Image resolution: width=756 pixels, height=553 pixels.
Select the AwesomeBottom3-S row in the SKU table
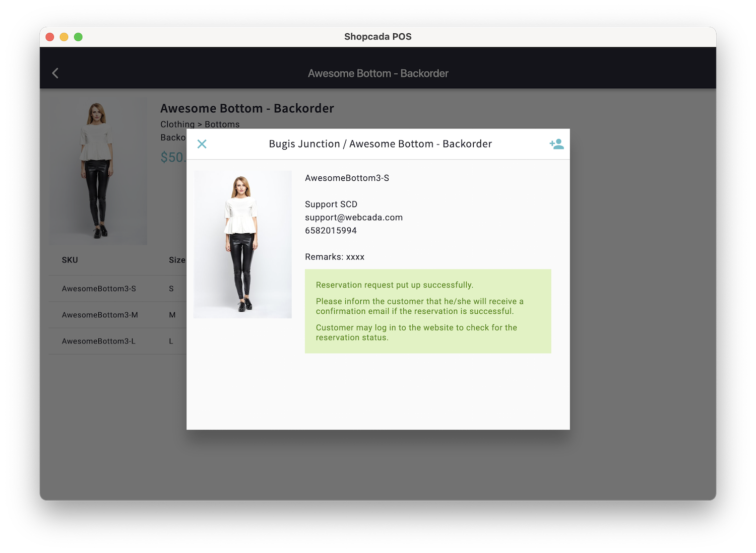[118, 289]
